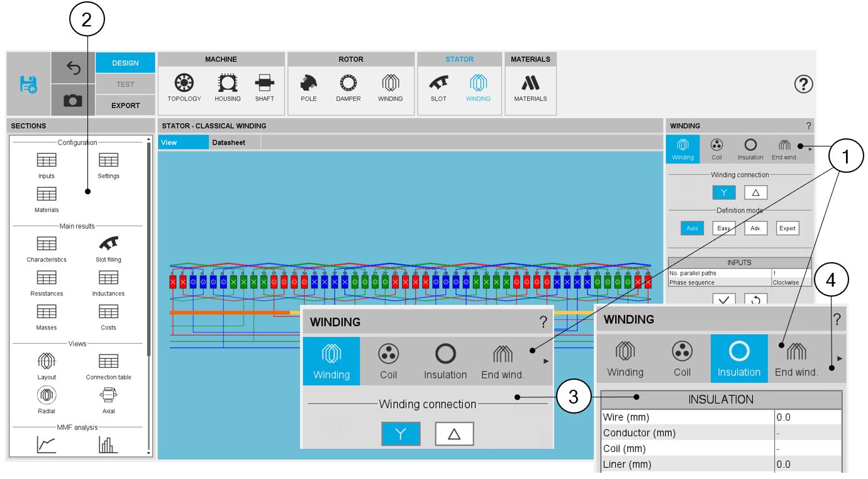Image resolution: width=868 pixels, height=479 pixels.
Task: Expand more winding tabs with right arrow
Action: click(x=810, y=150)
